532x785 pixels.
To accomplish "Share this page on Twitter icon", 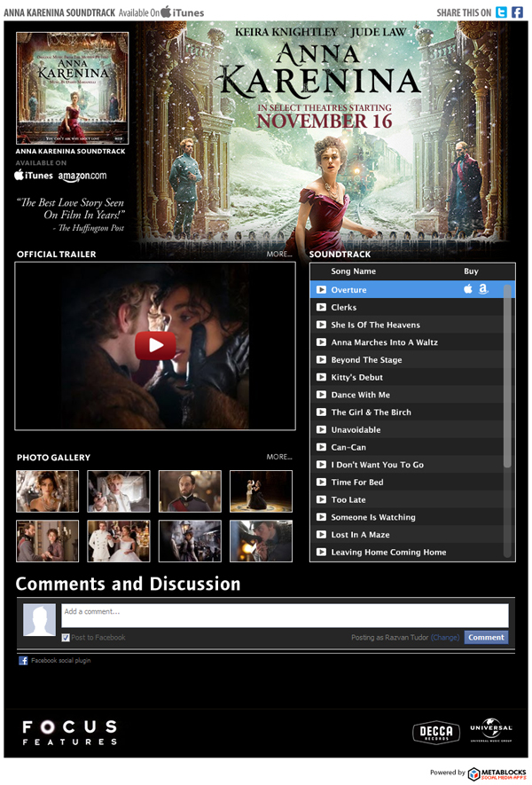I will click(x=501, y=12).
